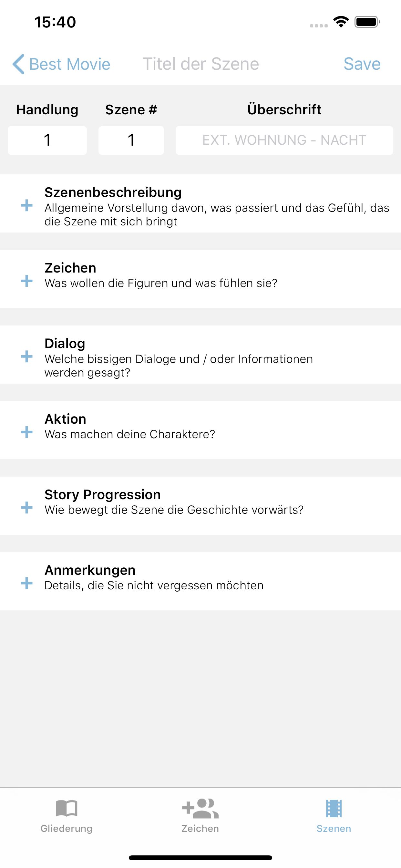Tap the back chevron arrow icon

point(18,64)
